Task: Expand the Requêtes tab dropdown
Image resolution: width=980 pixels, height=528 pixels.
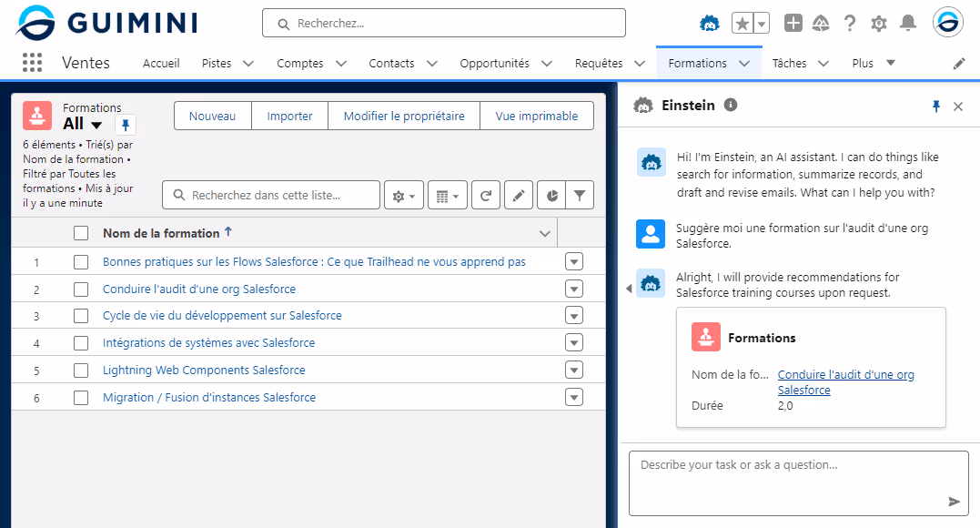Action: (640, 63)
